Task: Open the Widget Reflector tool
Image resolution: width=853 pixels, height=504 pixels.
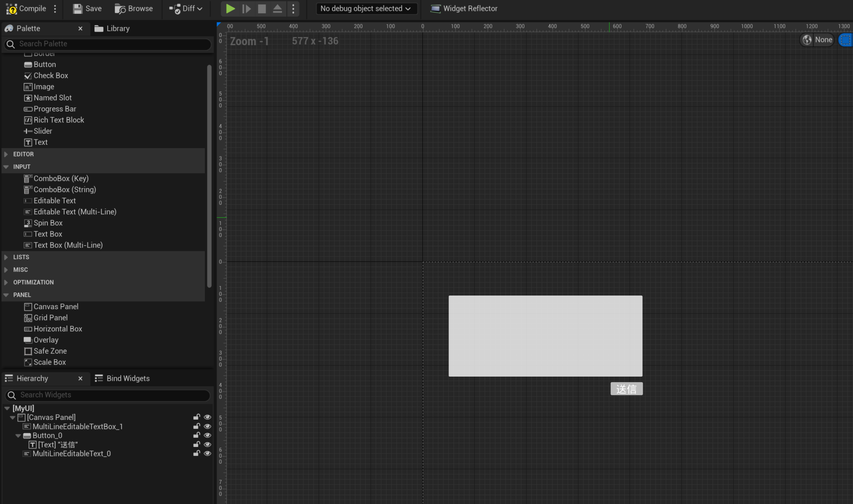Action: (x=464, y=8)
